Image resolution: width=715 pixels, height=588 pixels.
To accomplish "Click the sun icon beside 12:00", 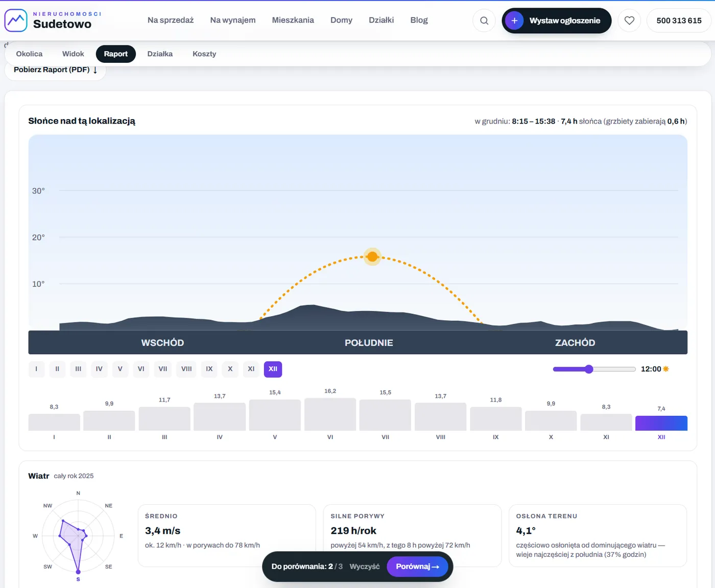I will 666,369.
